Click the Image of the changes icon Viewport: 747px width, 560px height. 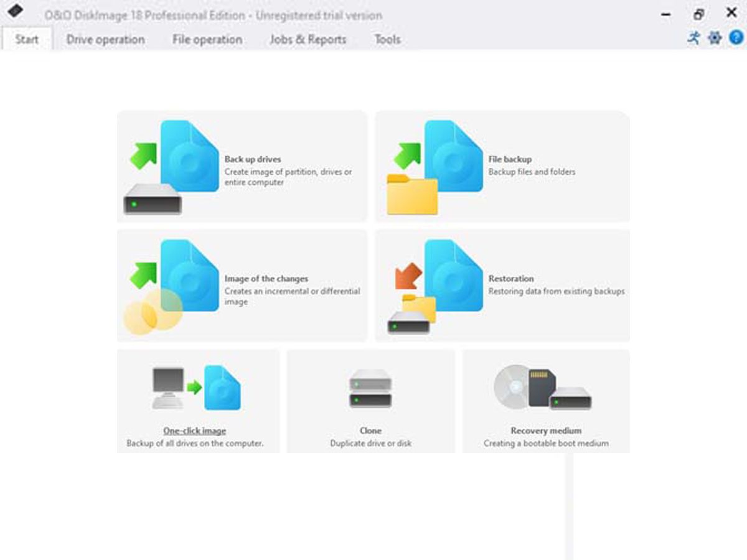point(171,286)
